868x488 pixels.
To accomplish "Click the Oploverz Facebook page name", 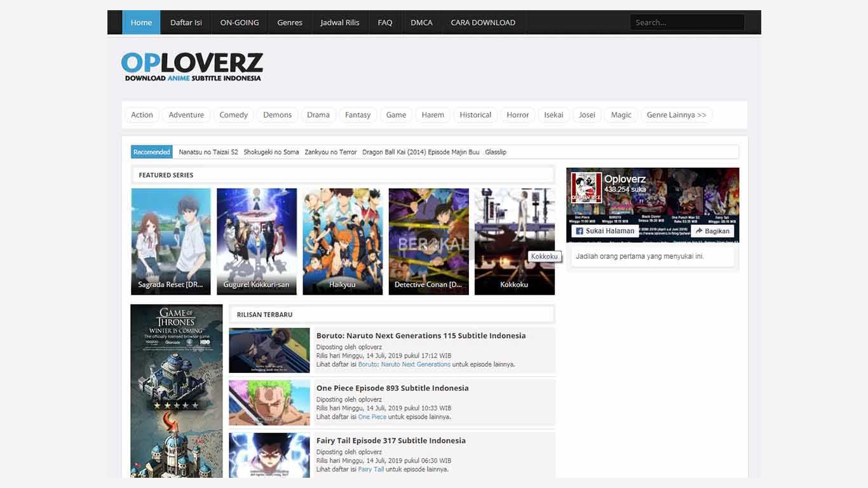I will [625, 179].
